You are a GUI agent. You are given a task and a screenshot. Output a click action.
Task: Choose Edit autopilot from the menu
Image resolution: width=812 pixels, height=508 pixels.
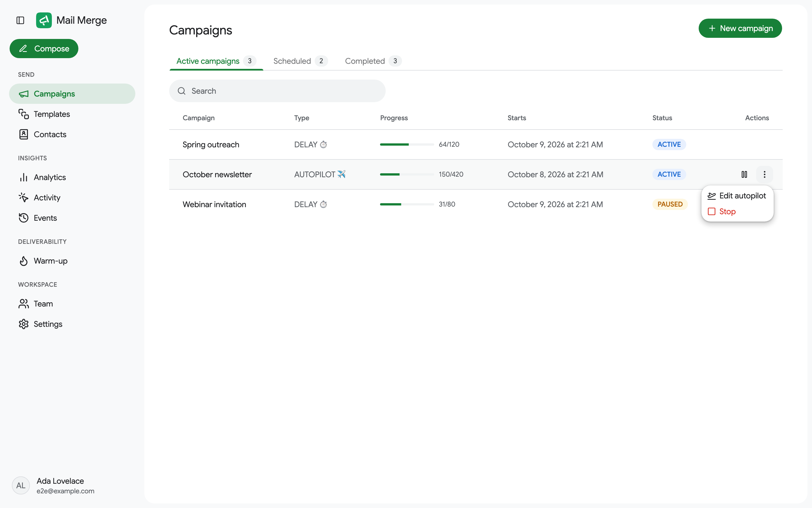[737, 196]
